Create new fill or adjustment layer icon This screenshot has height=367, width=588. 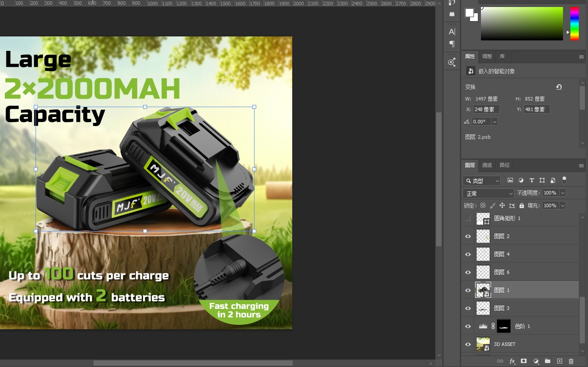click(536, 361)
